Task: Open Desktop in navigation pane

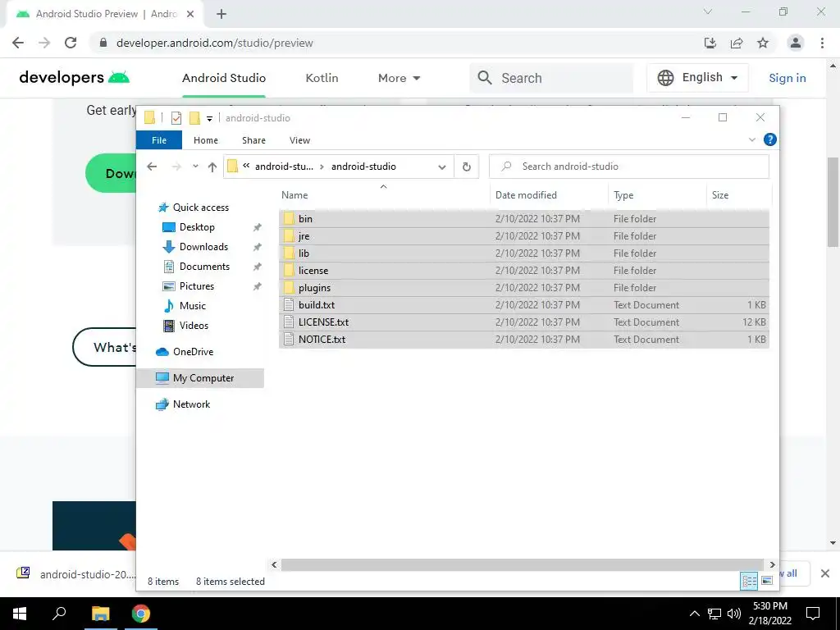Action: point(189,227)
